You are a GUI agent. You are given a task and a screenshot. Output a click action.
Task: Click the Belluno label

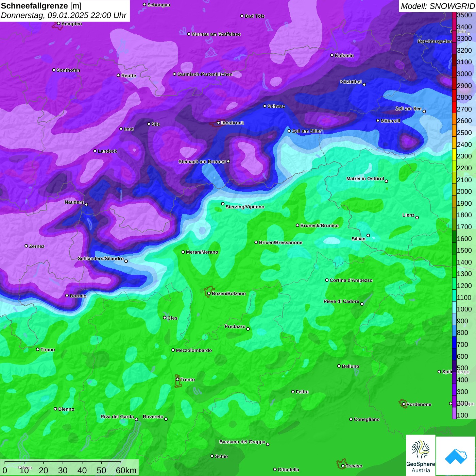350,366
